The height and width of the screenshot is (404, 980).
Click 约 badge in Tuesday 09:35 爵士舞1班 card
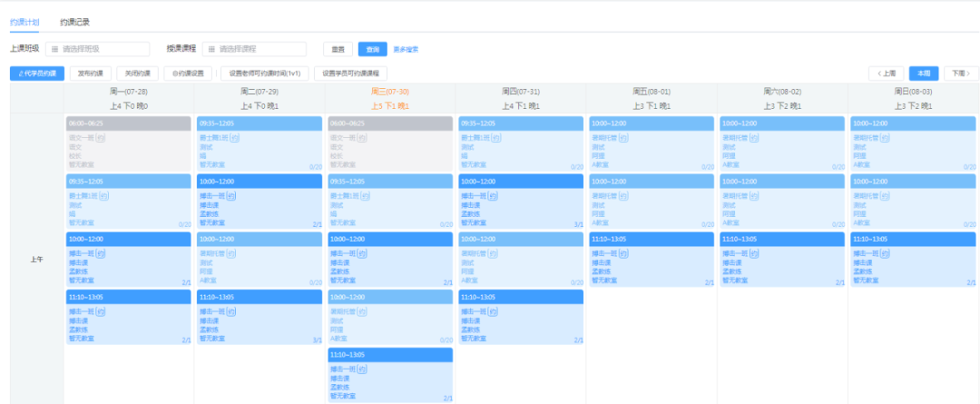pyautogui.click(x=234, y=138)
